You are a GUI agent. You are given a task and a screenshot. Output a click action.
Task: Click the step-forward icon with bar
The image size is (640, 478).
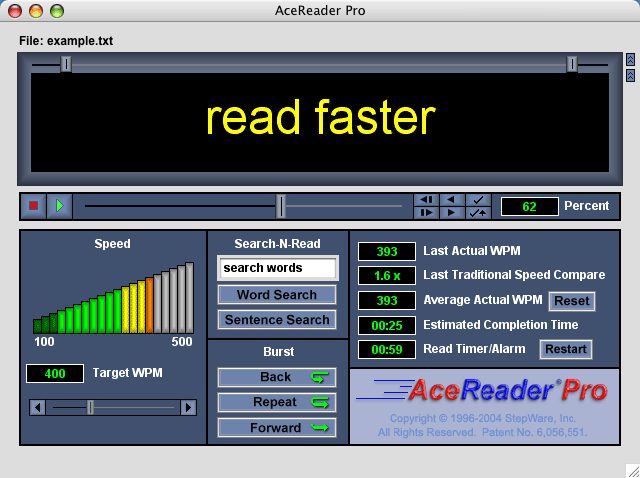pyautogui.click(x=426, y=213)
